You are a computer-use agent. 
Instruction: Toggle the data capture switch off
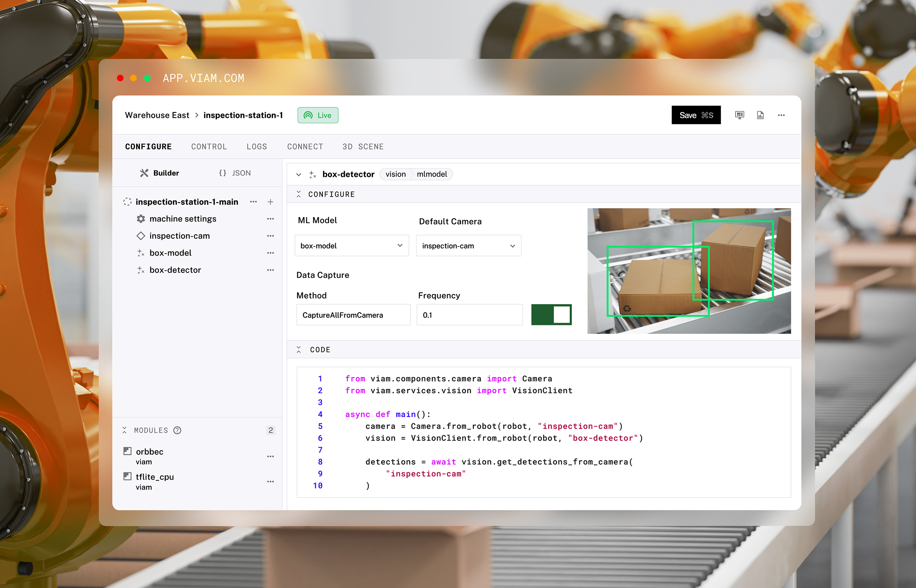coord(551,315)
